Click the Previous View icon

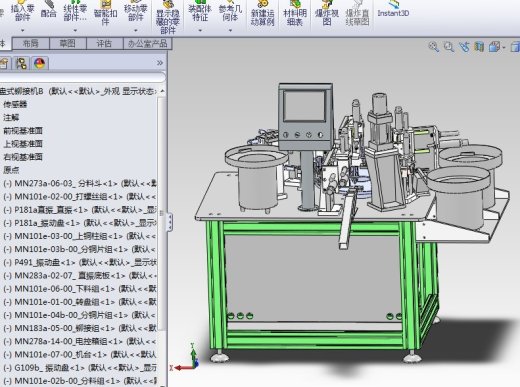(464, 47)
